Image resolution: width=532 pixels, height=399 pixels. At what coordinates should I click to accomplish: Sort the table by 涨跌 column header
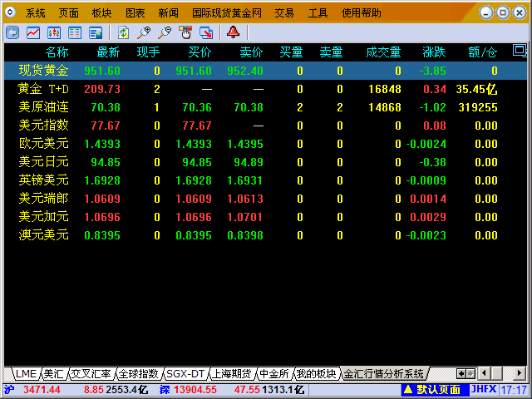click(x=434, y=52)
